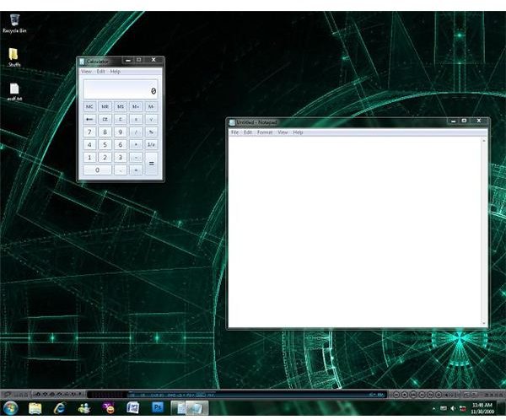Click the 9 key on Calculator
This screenshot has width=506, height=420.
(x=121, y=132)
